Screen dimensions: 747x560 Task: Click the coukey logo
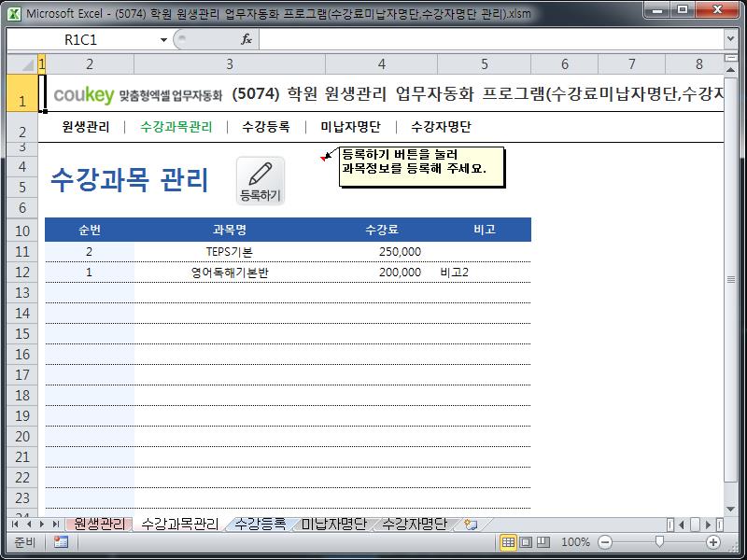pos(84,95)
